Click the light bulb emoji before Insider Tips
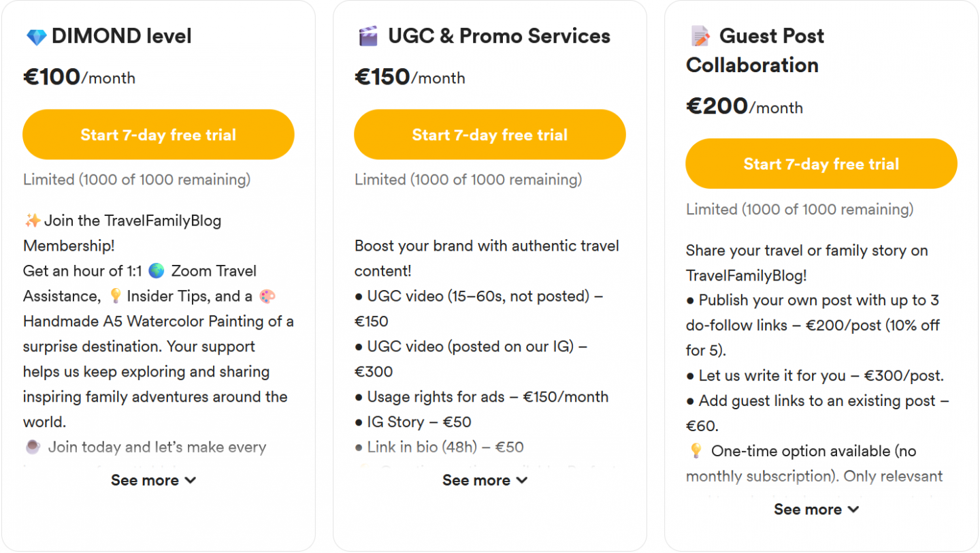980x553 pixels. click(x=116, y=296)
